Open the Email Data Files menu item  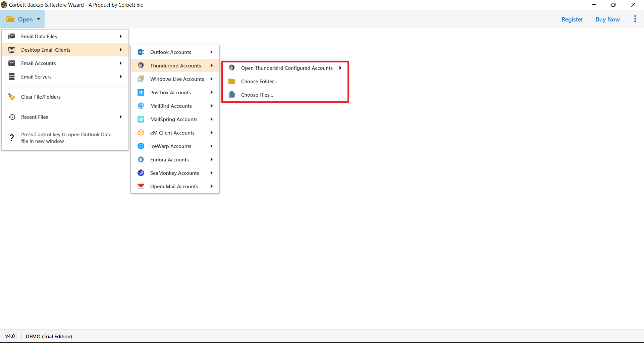(x=65, y=36)
